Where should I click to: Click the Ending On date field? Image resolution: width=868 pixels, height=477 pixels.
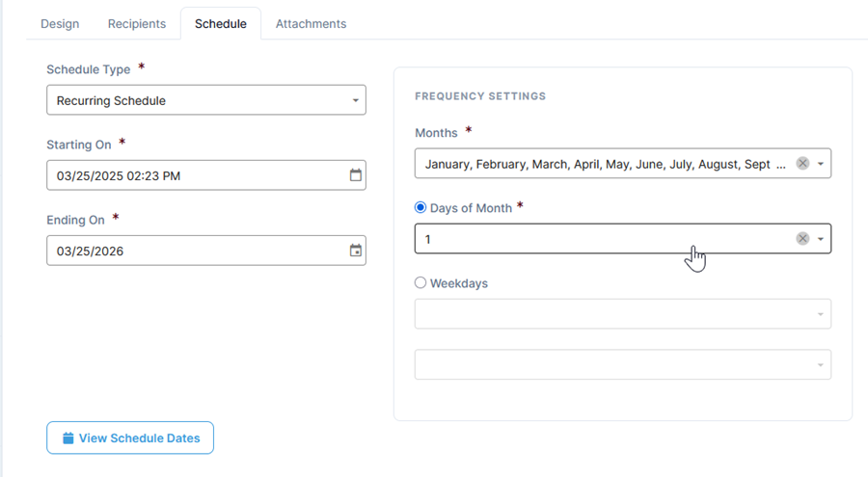tap(193, 251)
